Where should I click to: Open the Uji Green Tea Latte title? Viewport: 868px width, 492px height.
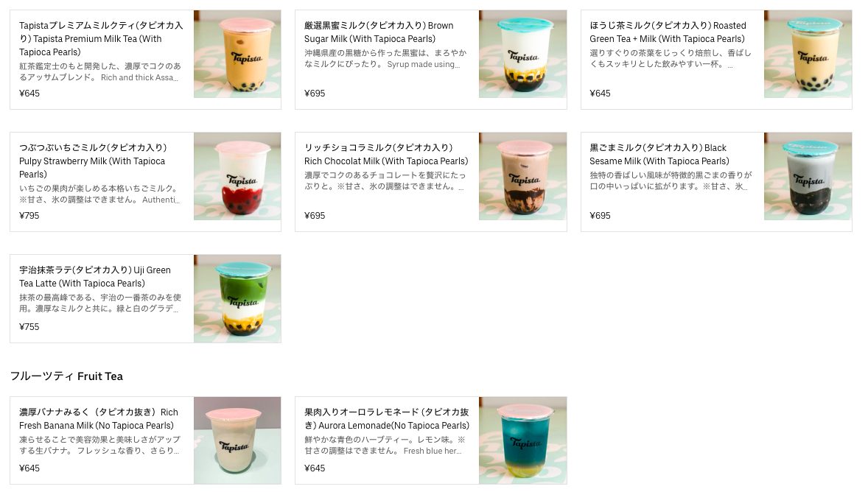[x=95, y=277]
